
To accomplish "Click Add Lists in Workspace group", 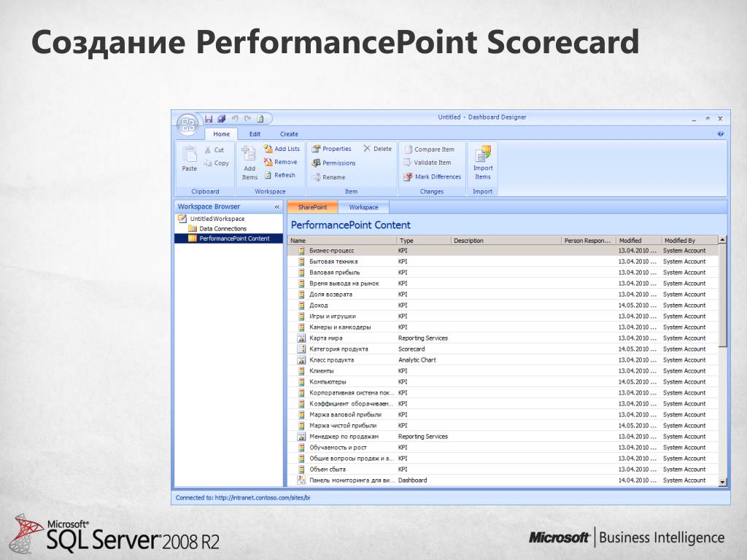I will (x=282, y=149).
